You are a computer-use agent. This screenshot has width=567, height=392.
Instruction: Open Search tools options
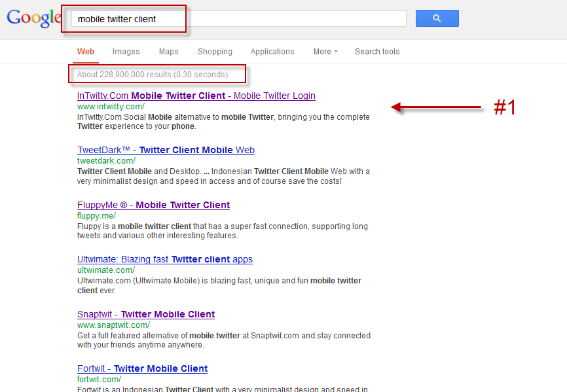pos(377,52)
